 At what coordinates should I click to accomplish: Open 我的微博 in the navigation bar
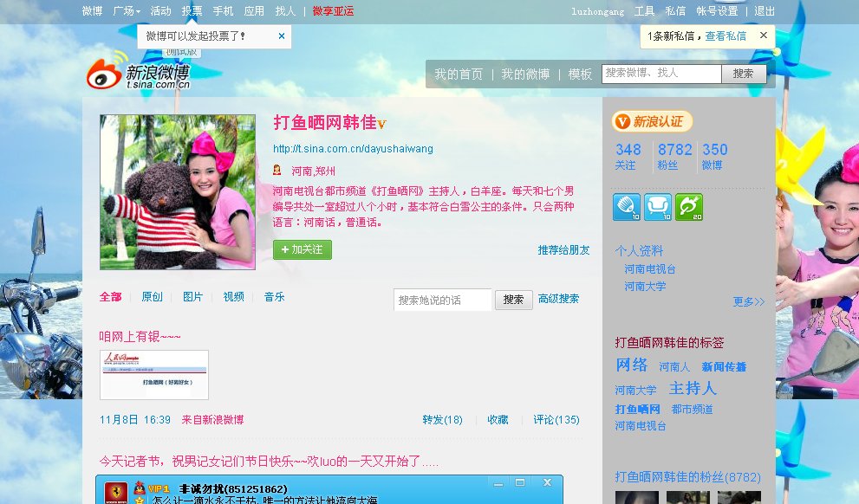(x=525, y=74)
